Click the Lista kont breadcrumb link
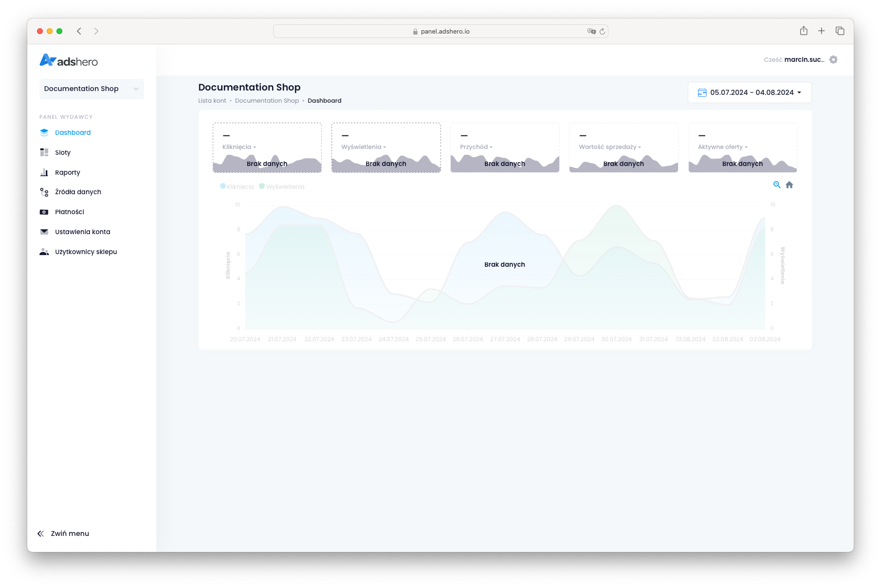 point(212,101)
